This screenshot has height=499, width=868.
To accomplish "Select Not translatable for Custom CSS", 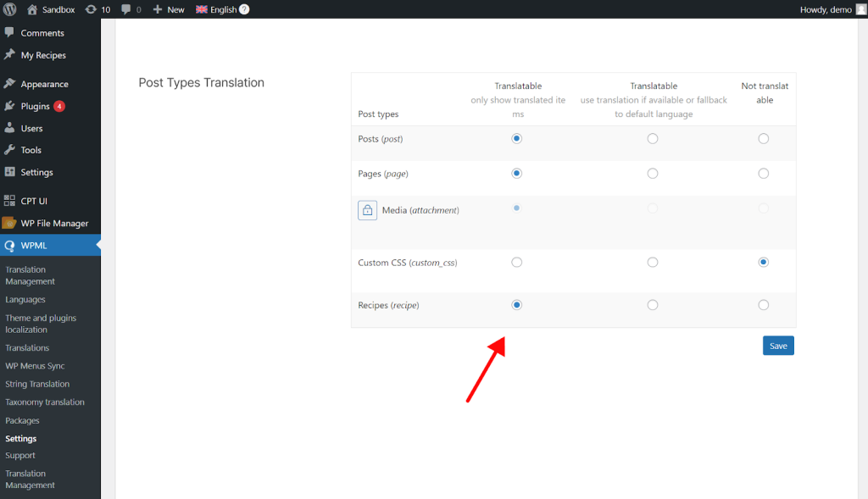I will pos(764,263).
